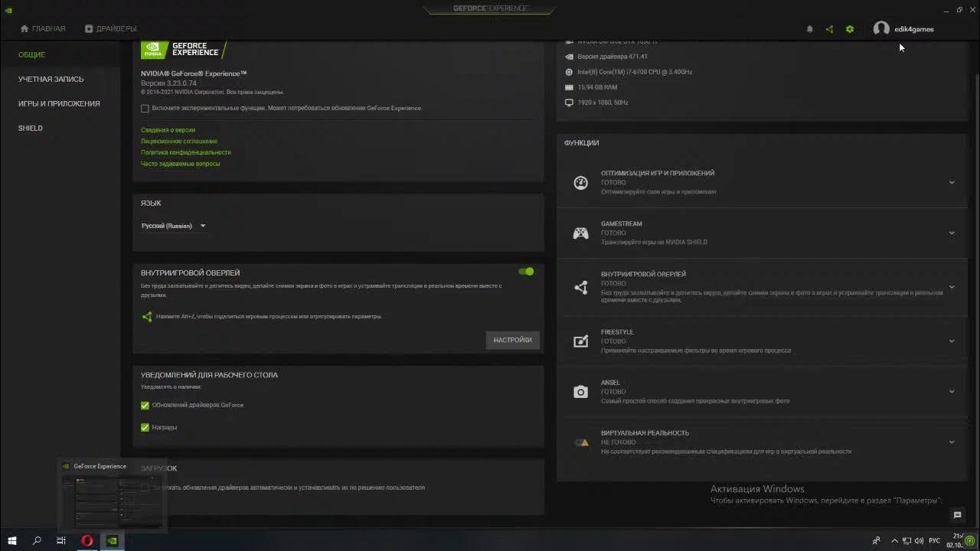Viewport: 980px width, 551px height.
Task: Enable experimental features checkbox
Action: click(145, 109)
